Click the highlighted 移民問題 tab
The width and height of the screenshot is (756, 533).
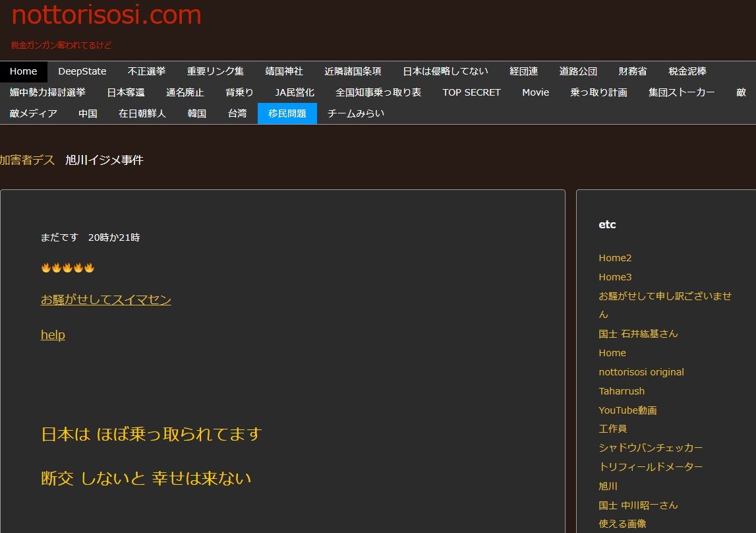pos(287,113)
